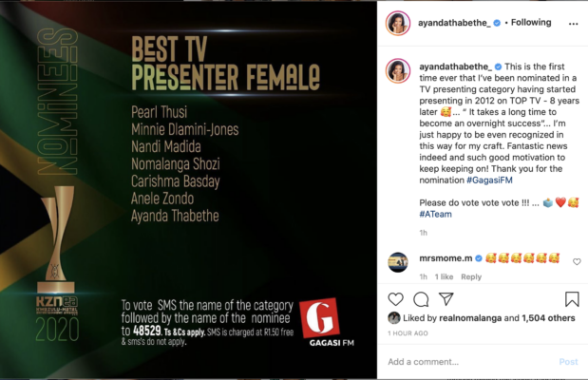Open the realnomalanga liker avatar thumbnail
This screenshot has height=380, width=588.
point(394,318)
